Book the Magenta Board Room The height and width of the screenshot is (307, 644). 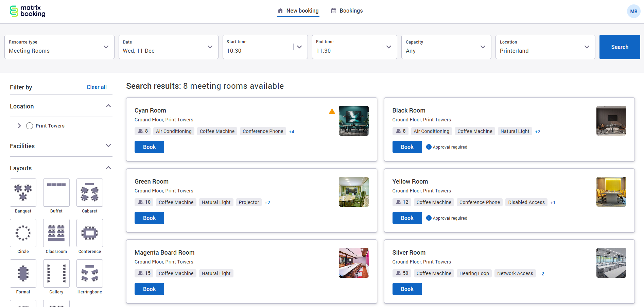tap(149, 289)
